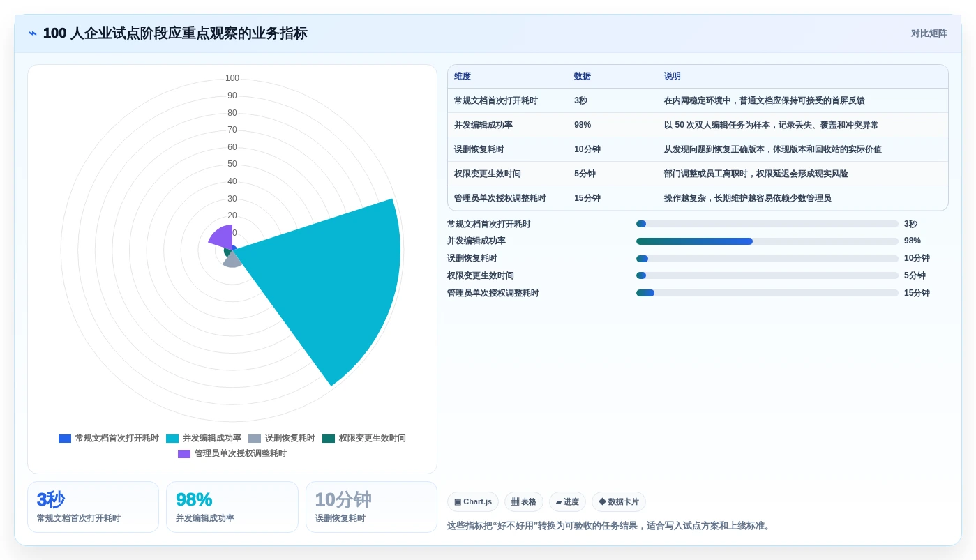Select the 常规文档首次打开耗时 table row name
Image resolution: width=976 pixels, height=560 pixels.
tap(496, 101)
